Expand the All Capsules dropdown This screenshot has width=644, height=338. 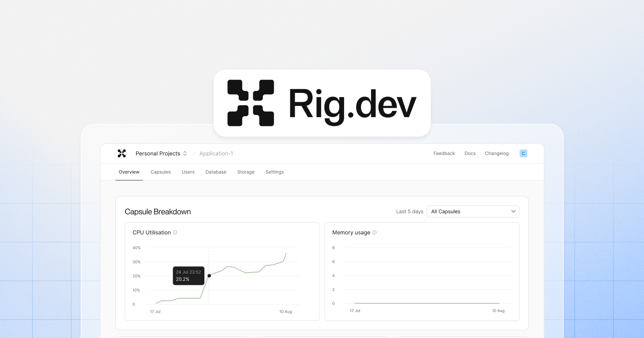(x=473, y=211)
